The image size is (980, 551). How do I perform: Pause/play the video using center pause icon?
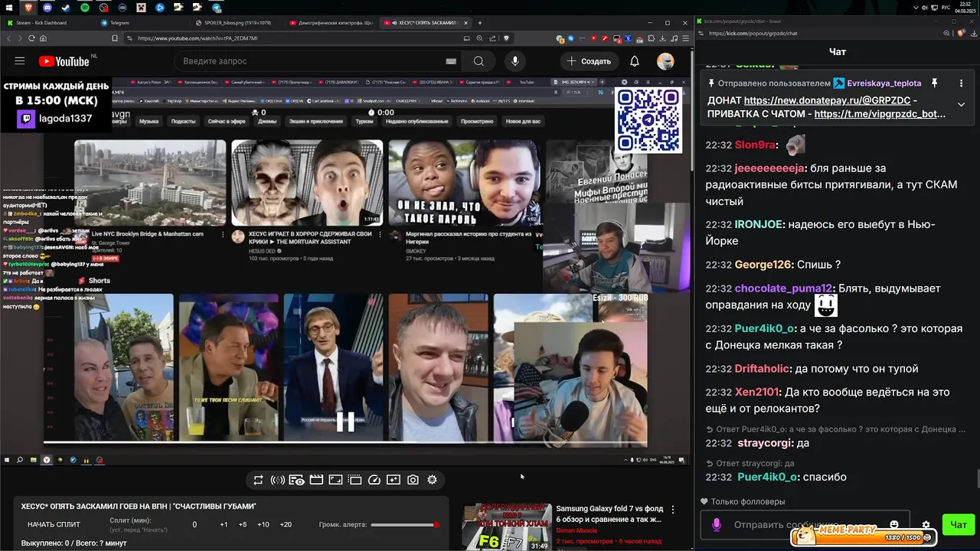tap(345, 421)
